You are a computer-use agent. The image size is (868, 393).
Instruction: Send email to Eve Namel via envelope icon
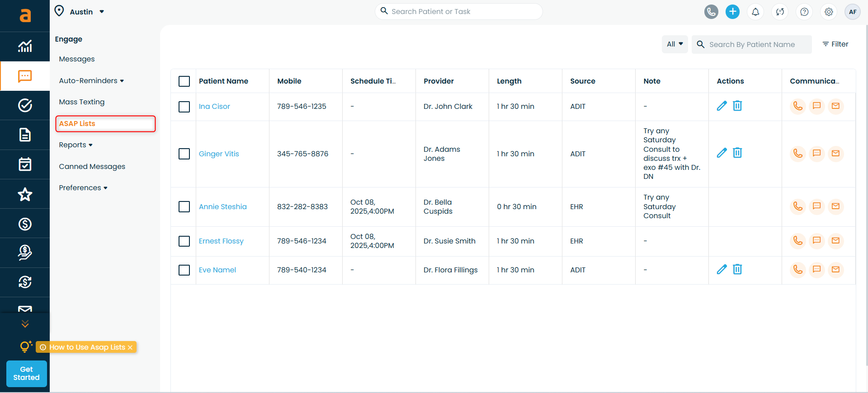tap(835, 270)
